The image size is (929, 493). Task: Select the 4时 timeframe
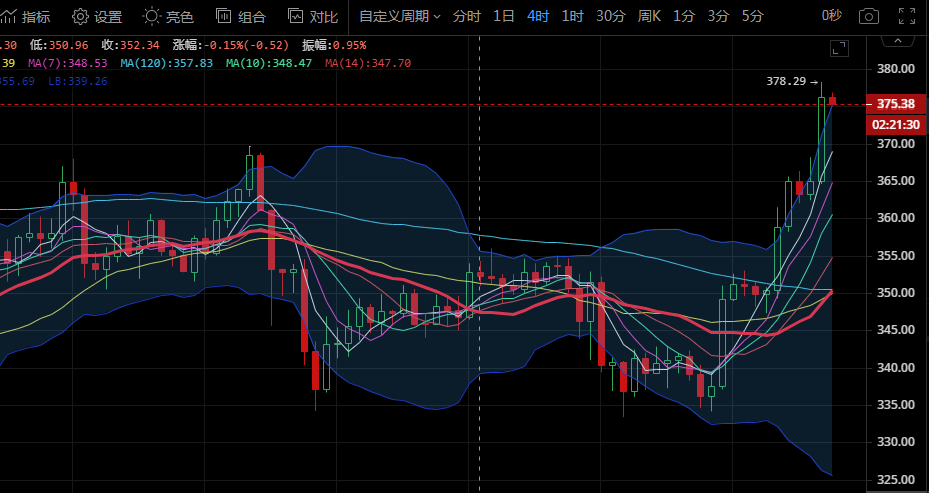click(x=538, y=16)
